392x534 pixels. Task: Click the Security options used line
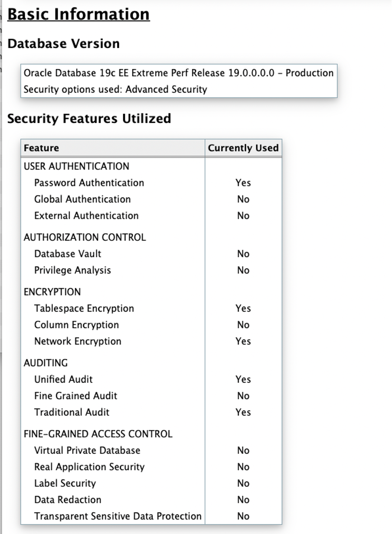tap(115, 90)
